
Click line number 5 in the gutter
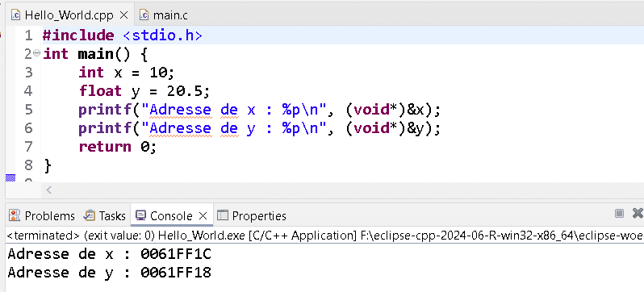tap(28, 109)
